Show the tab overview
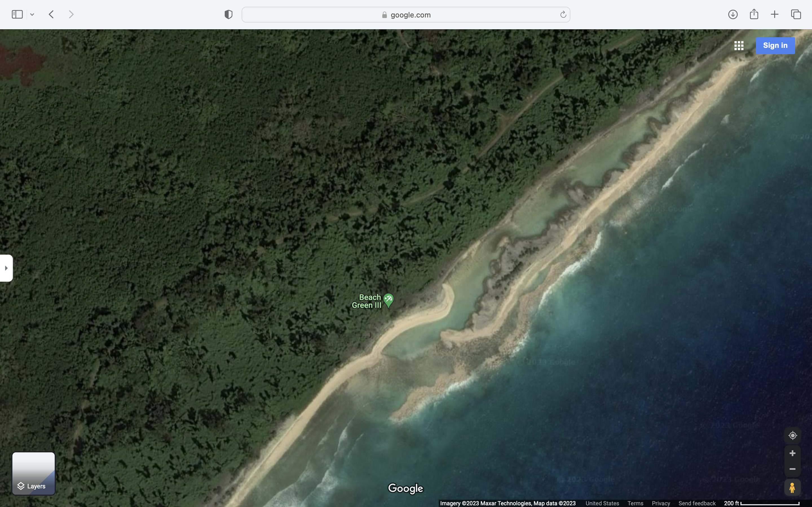The image size is (812, 507). click(x=796, y=14)
